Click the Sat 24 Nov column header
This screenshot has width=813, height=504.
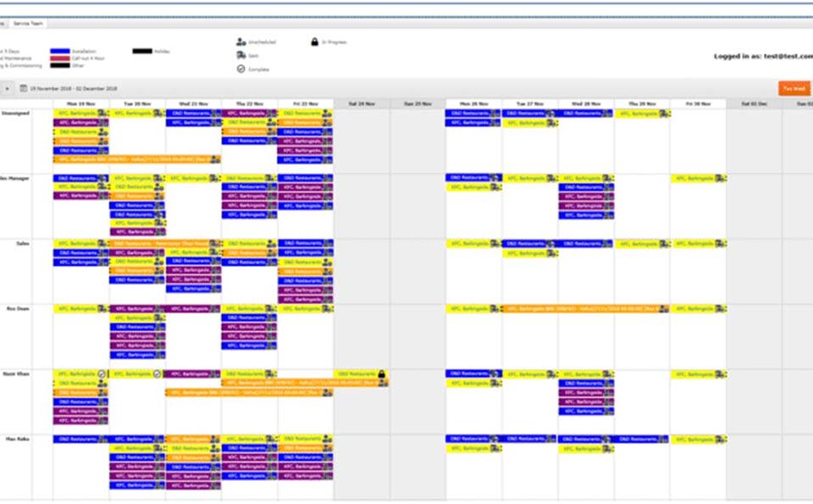pos(362,104)
